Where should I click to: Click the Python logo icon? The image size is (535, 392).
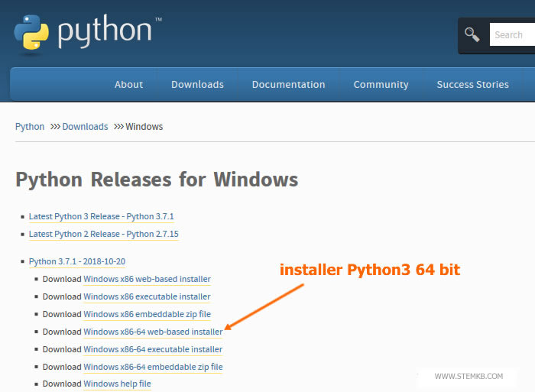point(31,31)
